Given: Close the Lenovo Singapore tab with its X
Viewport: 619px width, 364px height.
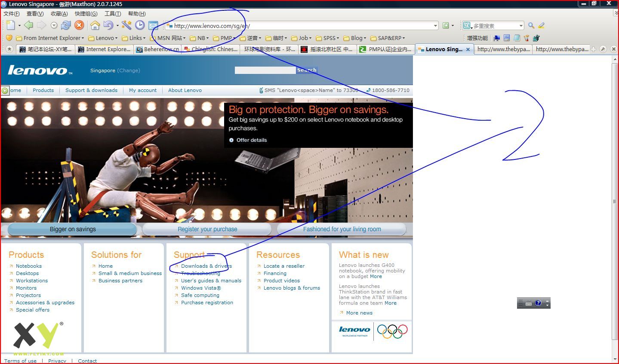Looking at the screenshot, I should [468, 49].
